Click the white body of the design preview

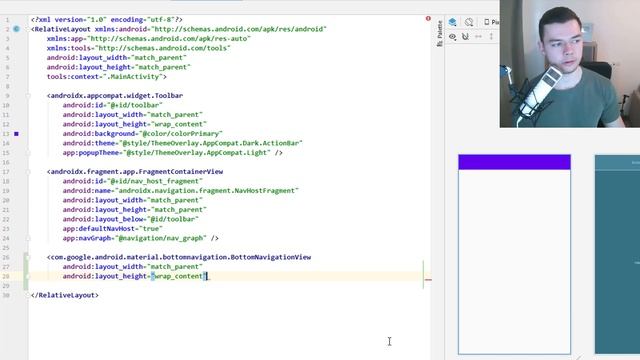514,261
